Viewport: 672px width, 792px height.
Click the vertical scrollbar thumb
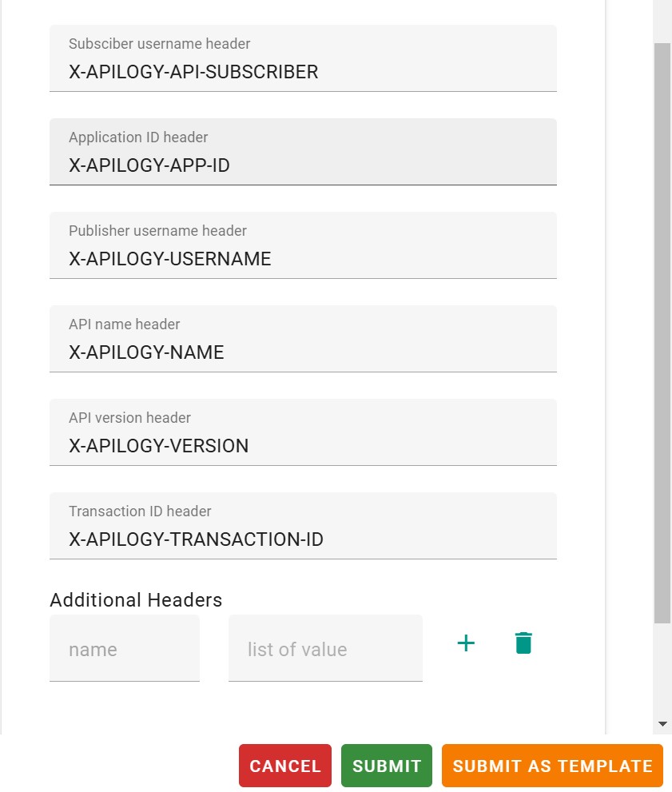662,320
